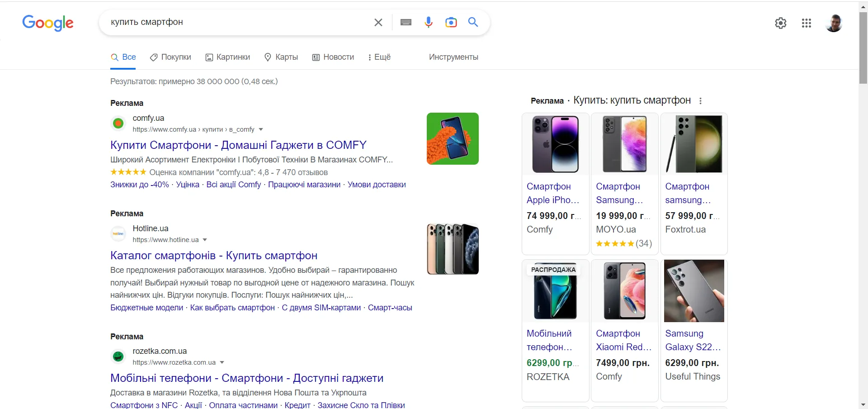The height and width of the screenshot is (409, 868).
Task: Open the Умови доставки sitelink
Action: pyautogui.click(x=377, y=185)
